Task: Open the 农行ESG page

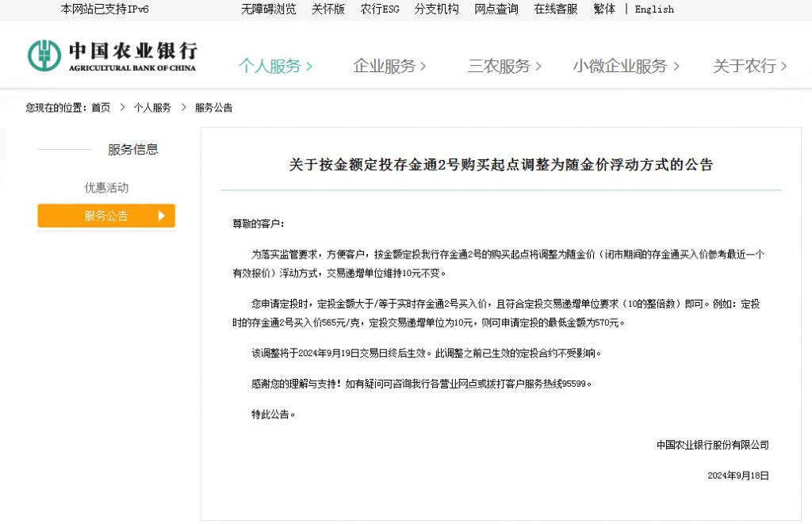Action: click(380, 10)
